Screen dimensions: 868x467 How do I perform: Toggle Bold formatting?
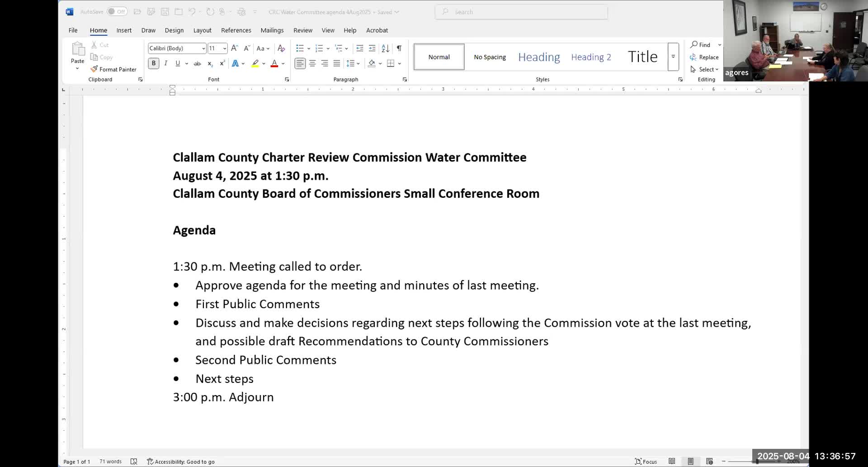[x=153, y=63]
